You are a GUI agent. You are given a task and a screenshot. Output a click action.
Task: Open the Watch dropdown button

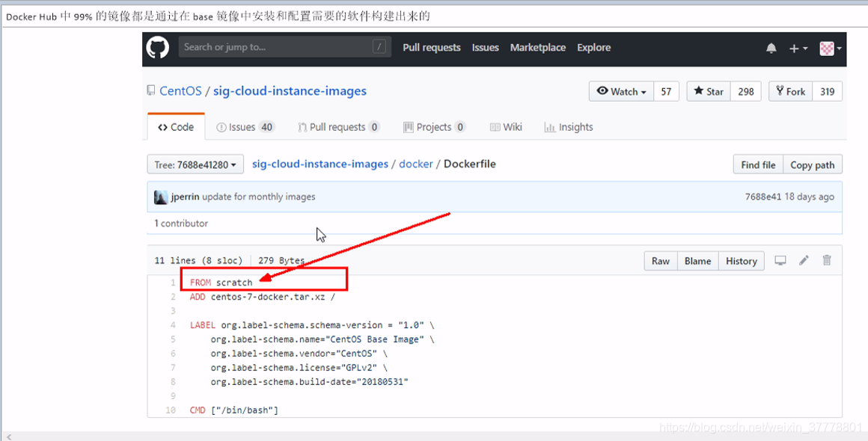point(622,92)
